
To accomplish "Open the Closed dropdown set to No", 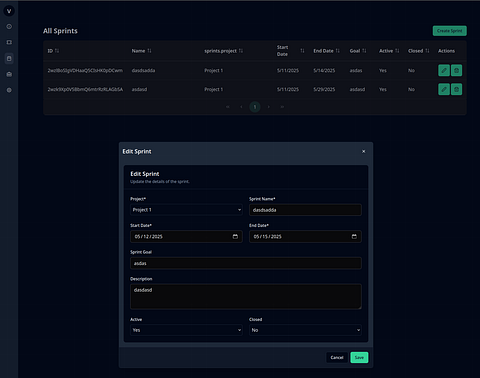I will coord(305,330).
